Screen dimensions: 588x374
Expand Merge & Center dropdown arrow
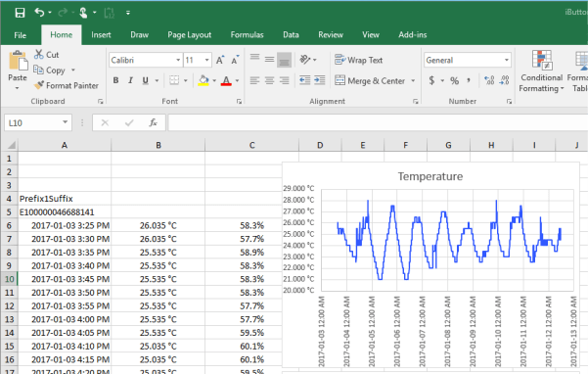[x=413, y=80]
